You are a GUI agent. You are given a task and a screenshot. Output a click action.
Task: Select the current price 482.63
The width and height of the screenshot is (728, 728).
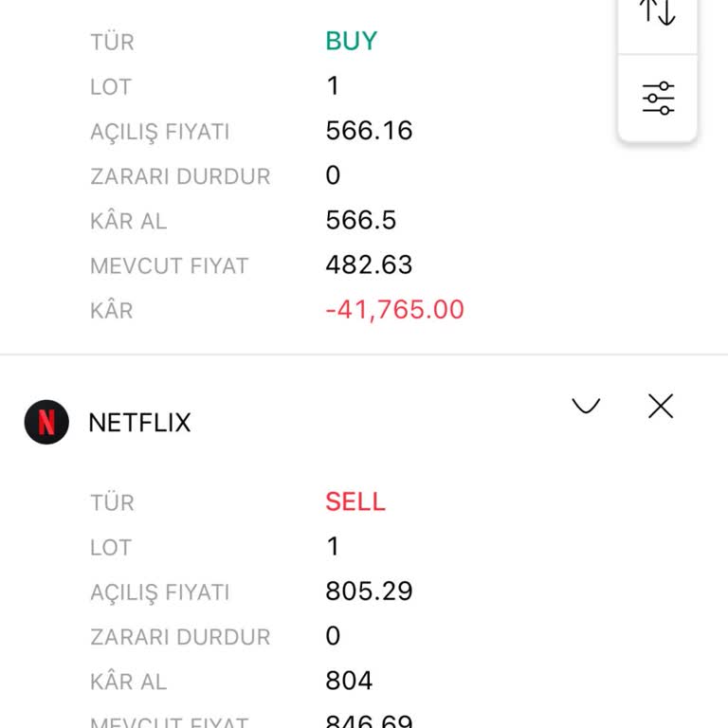tap(369, 265)
